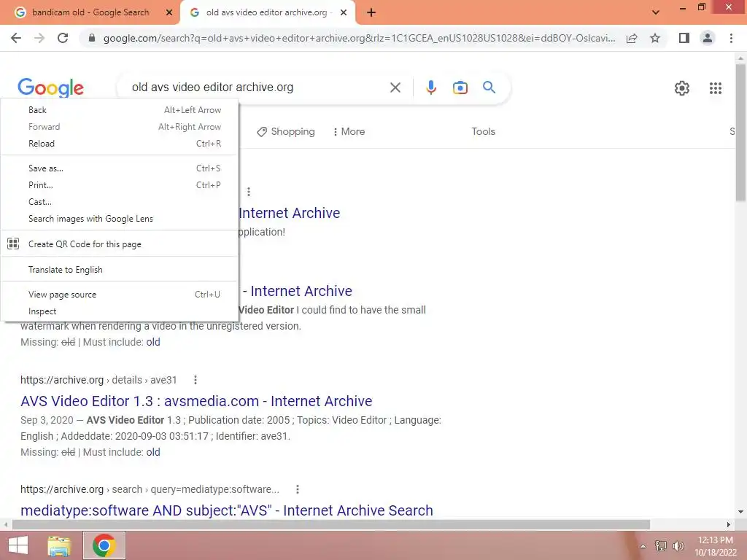The width and height of the screenshot is (747, 560).
Task: Choose Search images with Google Lens
Action: [x=119, y=219]
